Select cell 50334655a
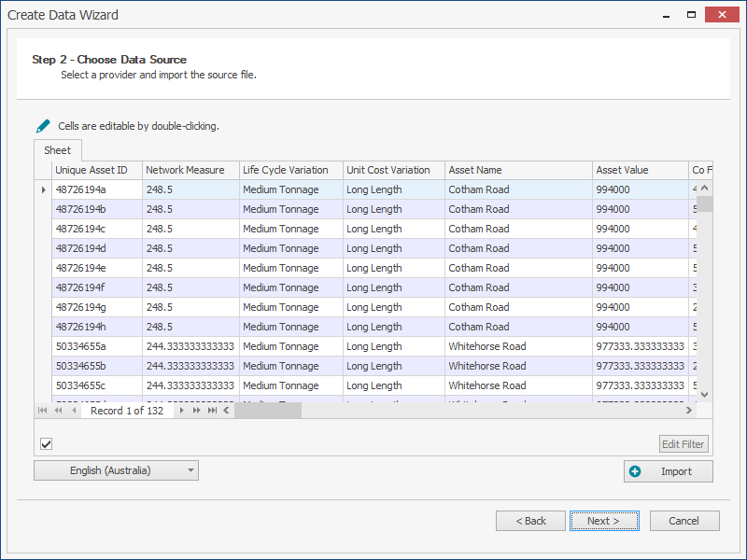Image resolution: width=747 pixels, height=560 pixels. (97, 346)
